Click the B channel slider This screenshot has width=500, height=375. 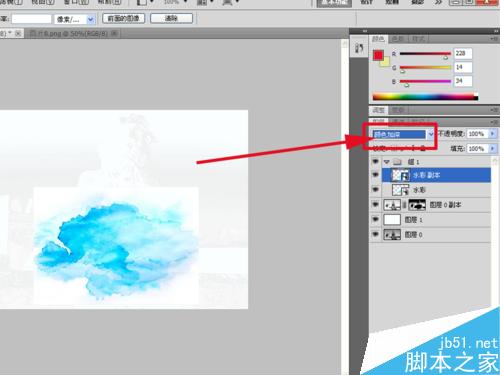(x=425, y=81)
